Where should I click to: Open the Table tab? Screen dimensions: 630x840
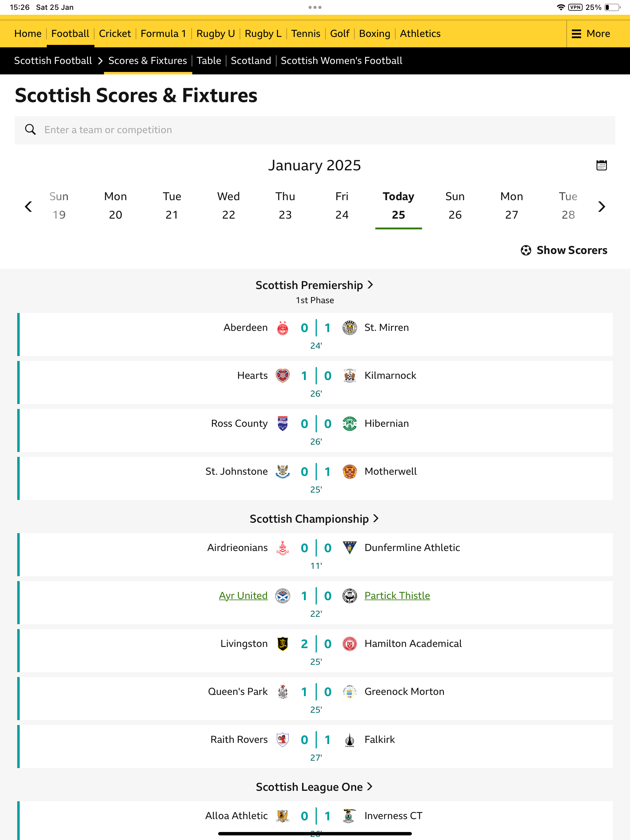point(209,61)
